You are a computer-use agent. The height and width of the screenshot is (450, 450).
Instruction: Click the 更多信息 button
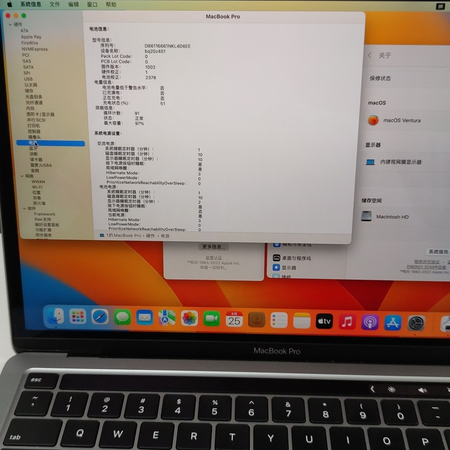tap(213, 247)
